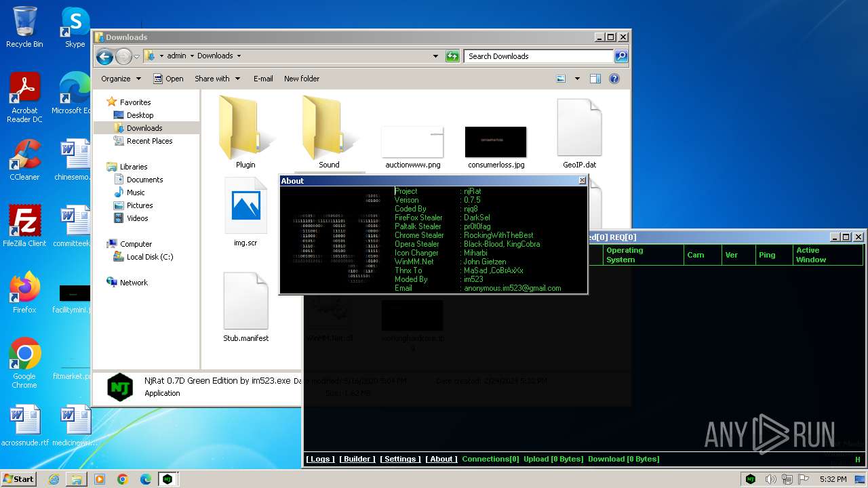The height and width of the screenshot is (488, 868).
Task: Click the E-mail toolbar button
Action: click(x=263, y=79)
